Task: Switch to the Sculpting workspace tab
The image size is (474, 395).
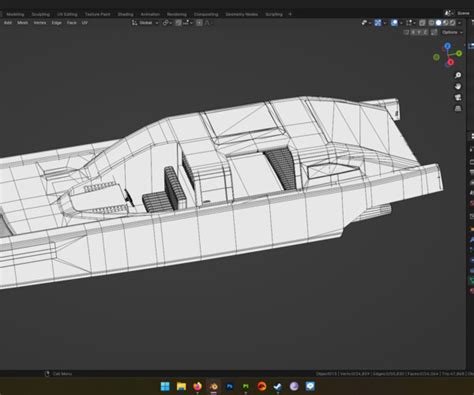Action: tap(41, 14)
